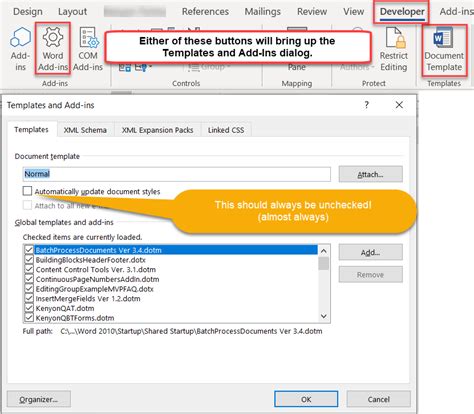Viewport: 474px width, 414px height.
Task: Uncheck EditingGroupExampleMVPFAQ.dotx
Action: click(x=29, y=289)
